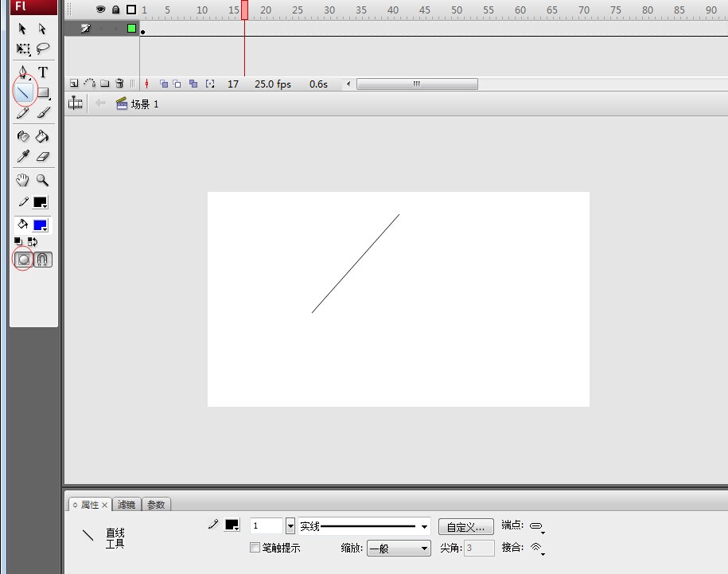Switch to the 滤镜 tab
The height and width of the screenshot is (574, 728).
127,505
